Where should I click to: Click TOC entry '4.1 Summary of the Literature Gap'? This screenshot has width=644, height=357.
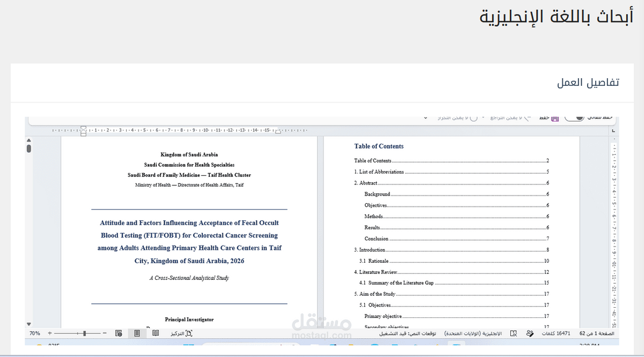397,282
